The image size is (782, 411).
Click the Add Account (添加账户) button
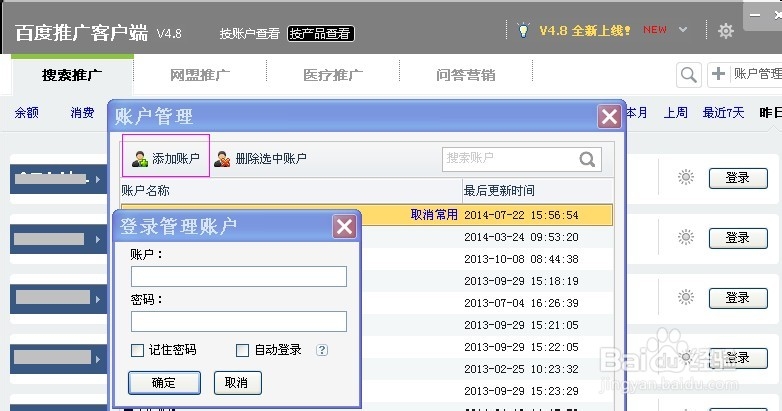166,159
